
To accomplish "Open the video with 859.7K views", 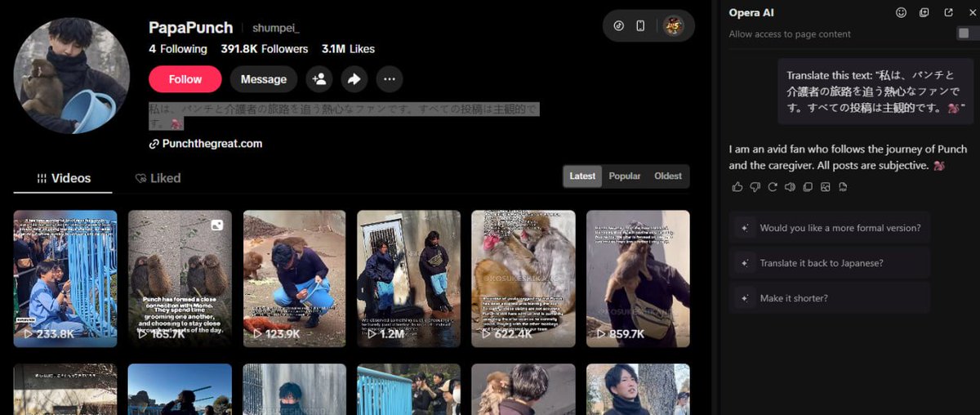I will (x=638, y=279).
